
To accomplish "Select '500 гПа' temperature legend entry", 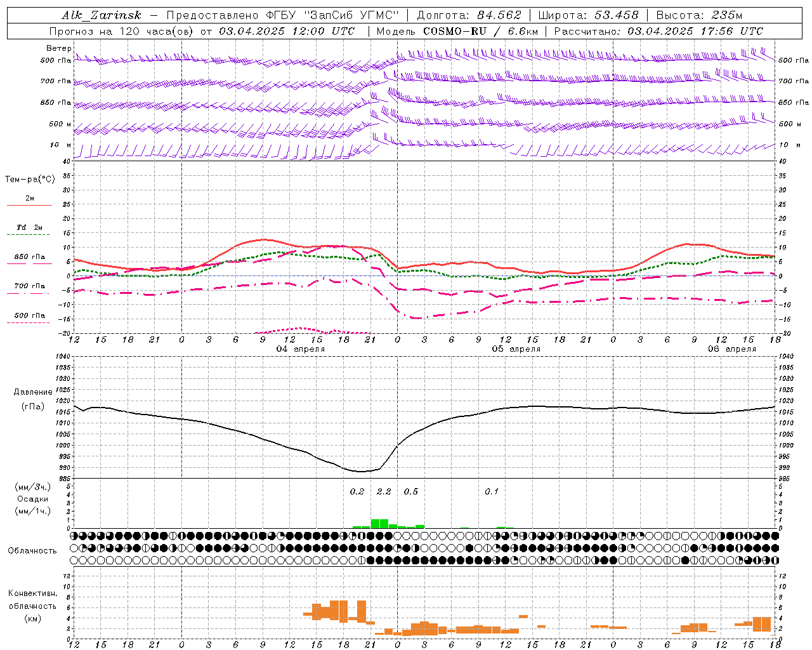I will coord(30,315).
